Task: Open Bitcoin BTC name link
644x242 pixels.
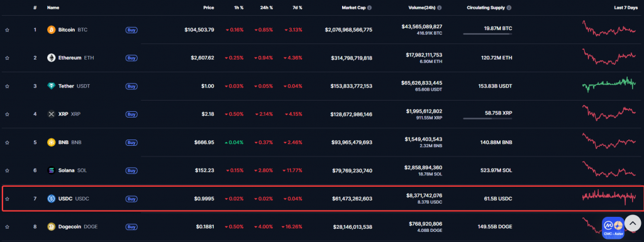Action: (73, 30)
